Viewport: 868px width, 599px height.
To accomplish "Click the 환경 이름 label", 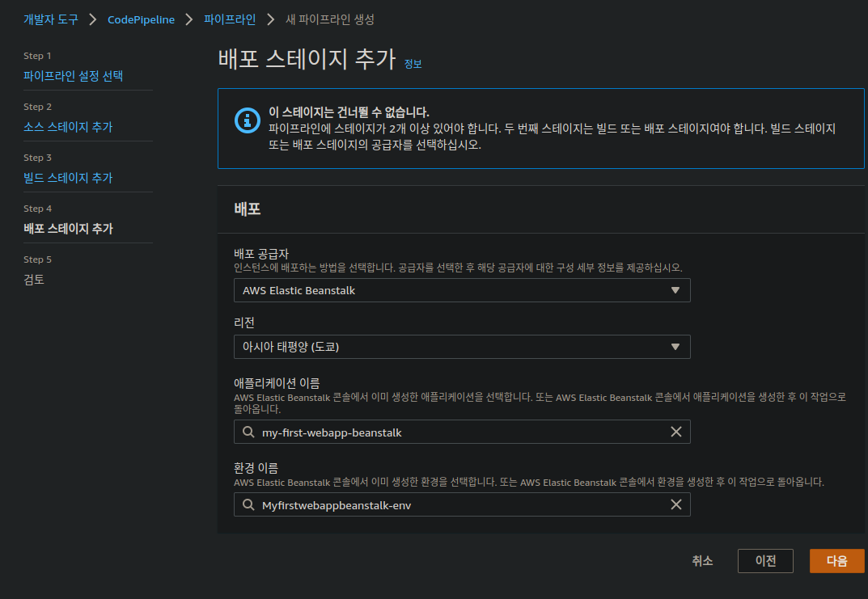I will coord(256,469).
